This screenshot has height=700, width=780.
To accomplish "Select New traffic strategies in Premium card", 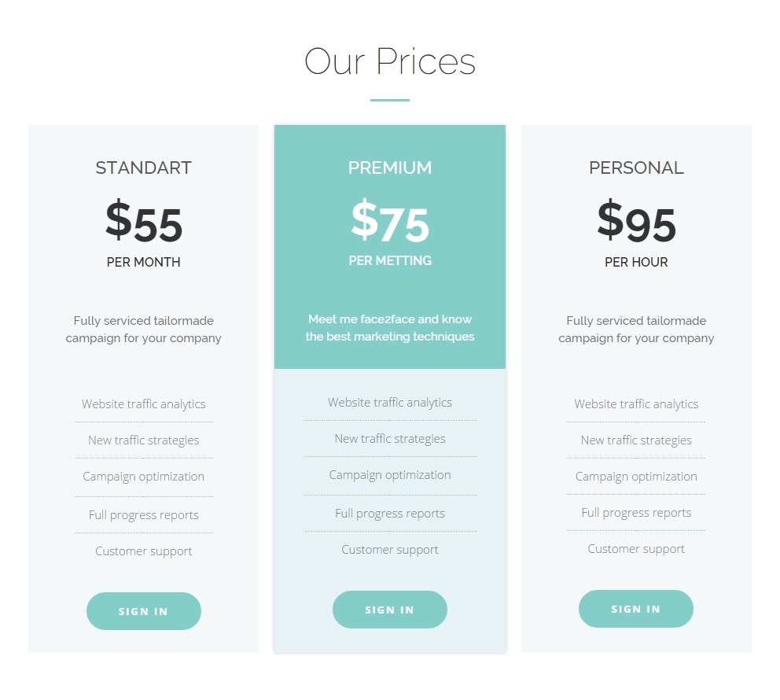I will [390, 439].
